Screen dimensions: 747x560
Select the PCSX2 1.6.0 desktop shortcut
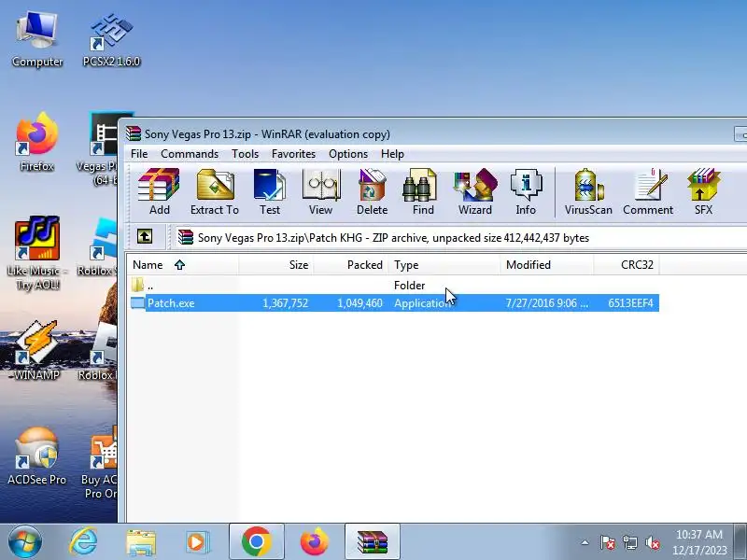111,40
